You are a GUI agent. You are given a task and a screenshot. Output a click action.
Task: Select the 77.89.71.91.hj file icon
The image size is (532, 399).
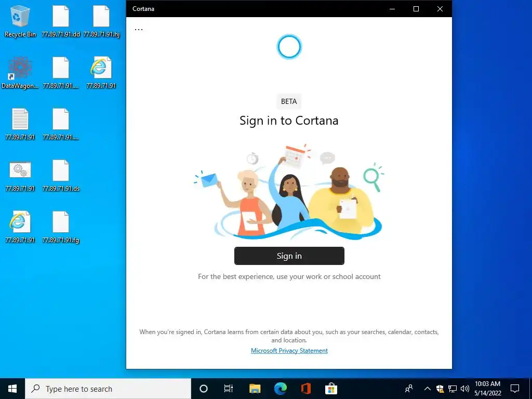tap(101, 21)
